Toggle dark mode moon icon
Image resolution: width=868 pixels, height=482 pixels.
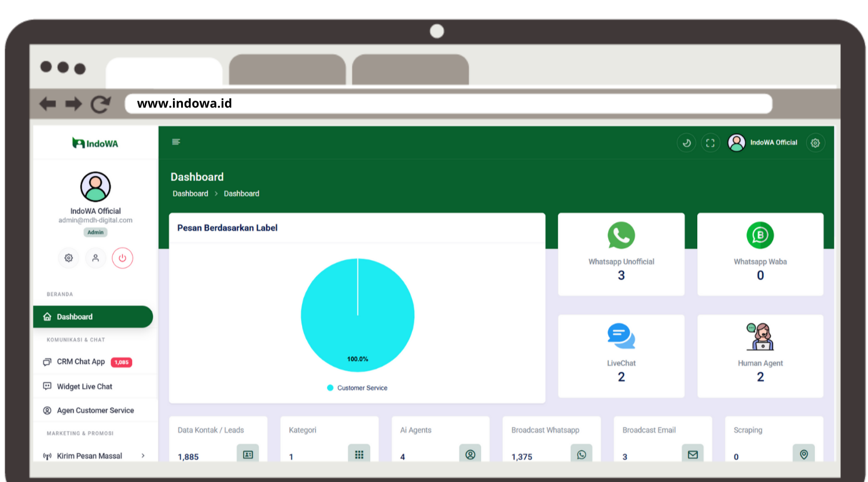click(x=686, y=143)
